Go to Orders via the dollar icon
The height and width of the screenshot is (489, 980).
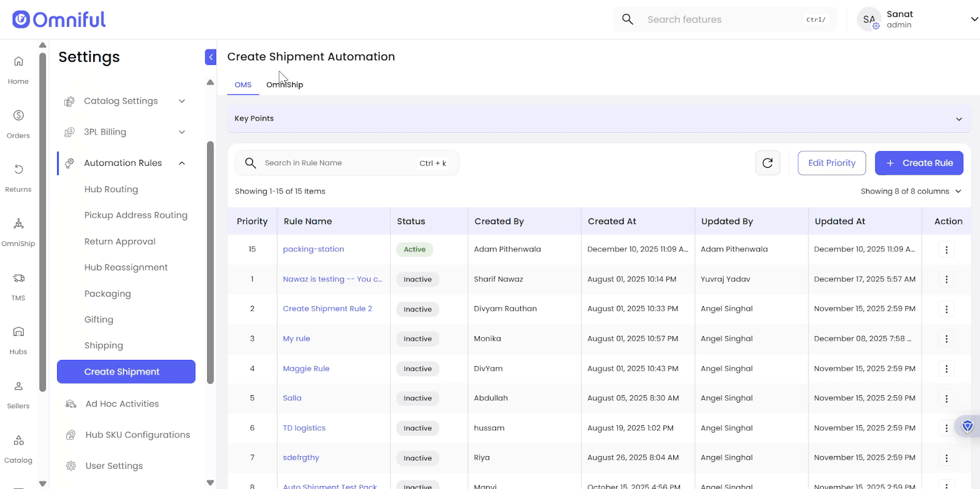18,116
